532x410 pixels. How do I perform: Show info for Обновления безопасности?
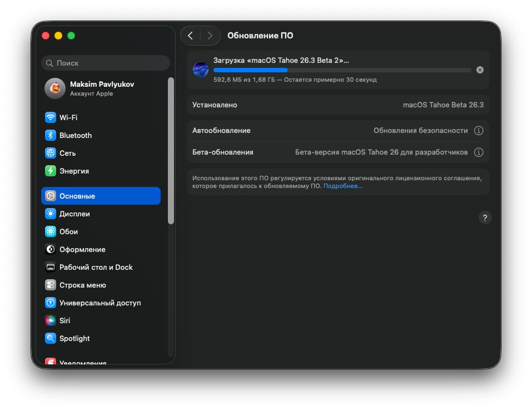click(479, 130)
